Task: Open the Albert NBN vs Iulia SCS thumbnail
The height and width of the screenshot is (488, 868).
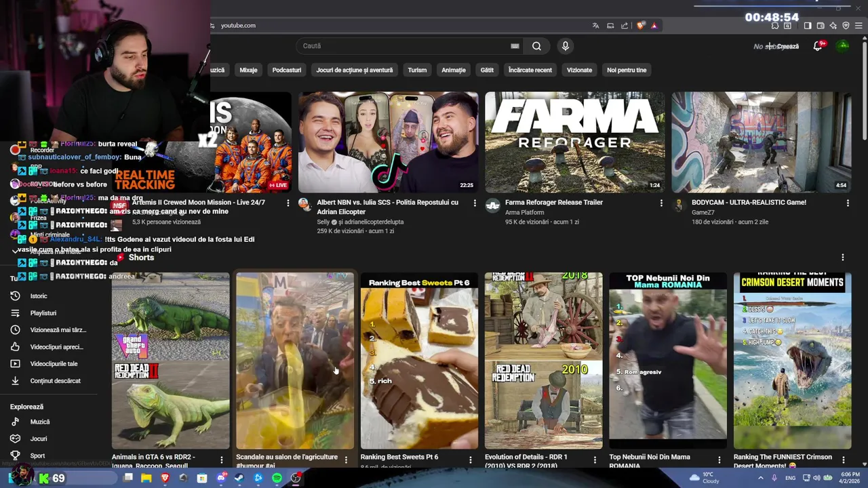Action: pyautogui.click(x=388, y=142)
